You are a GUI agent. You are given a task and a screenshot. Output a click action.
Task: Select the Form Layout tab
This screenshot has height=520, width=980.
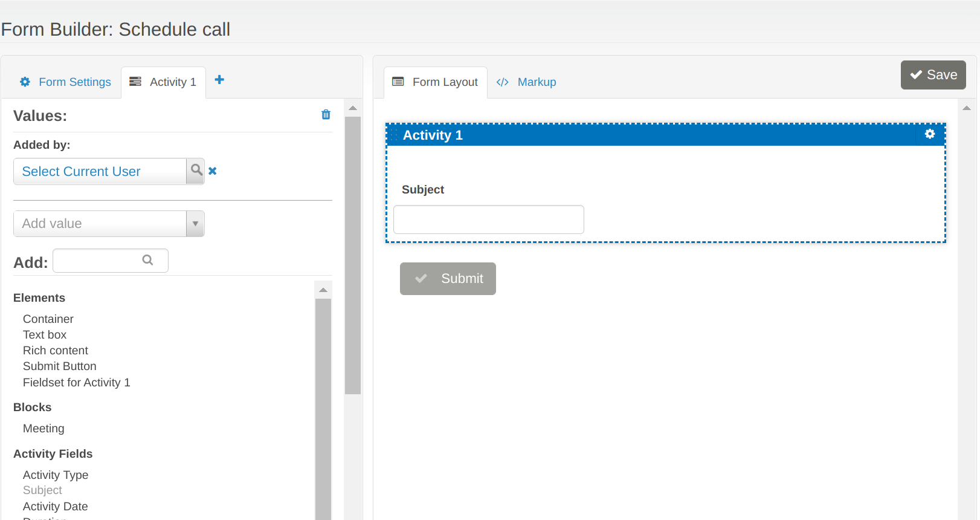pyautogui.click(x=435, y=82)
